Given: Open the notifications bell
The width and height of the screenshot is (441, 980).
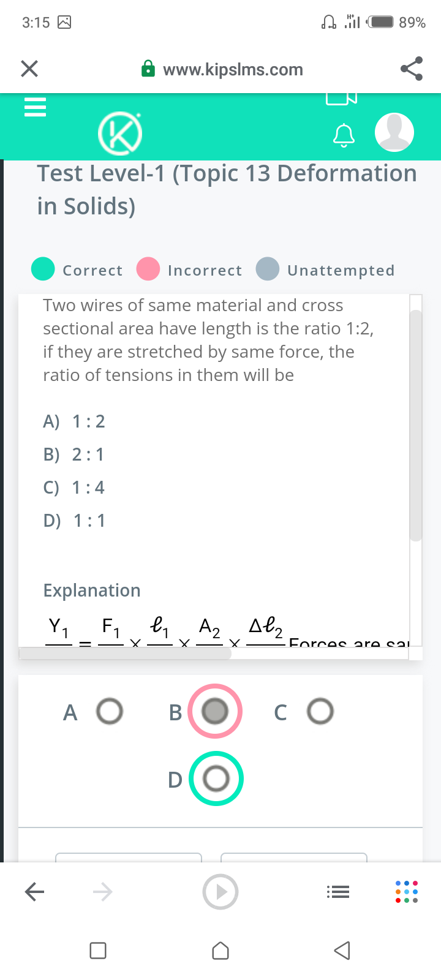Looking at the screenshot, I should [x=344, y=135].
